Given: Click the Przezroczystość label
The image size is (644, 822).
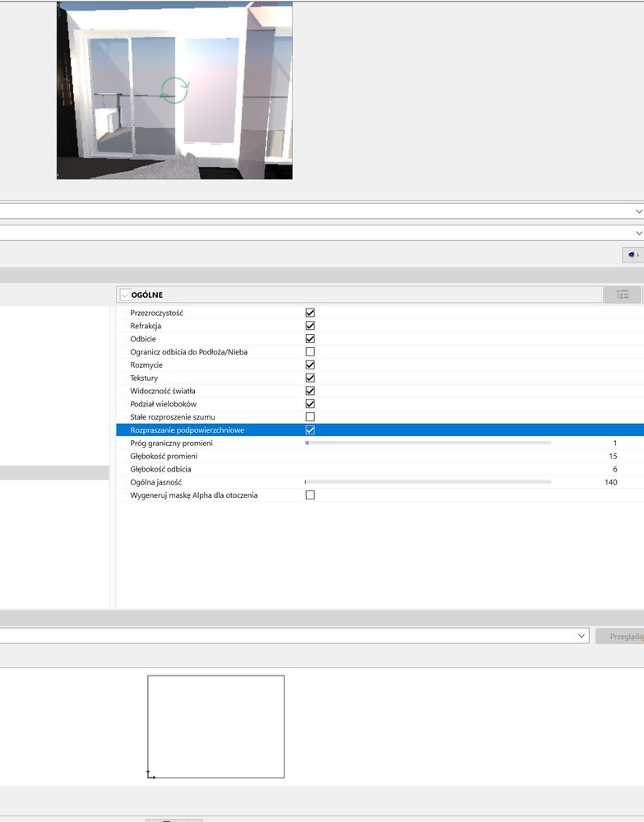Looking at the screenshot, I should [156, 313].
